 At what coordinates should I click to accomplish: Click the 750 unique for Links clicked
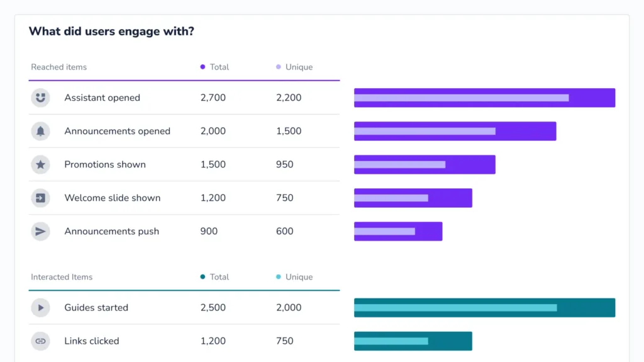pyautogui.click(x=285, y=341)
